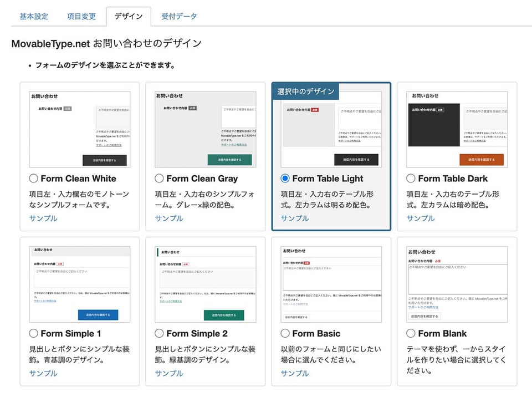Select the Form Clean White radio button

[x=33, y=179]
